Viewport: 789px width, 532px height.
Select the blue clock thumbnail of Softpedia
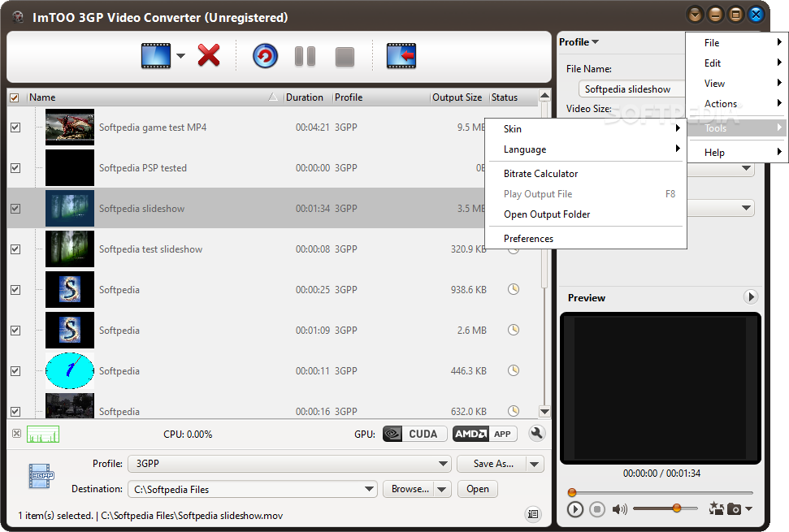click(69, 370)
